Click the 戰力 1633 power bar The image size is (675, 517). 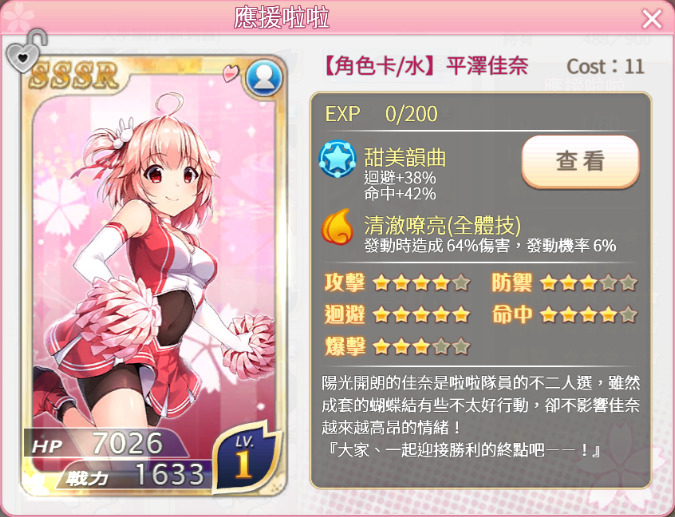134,475
